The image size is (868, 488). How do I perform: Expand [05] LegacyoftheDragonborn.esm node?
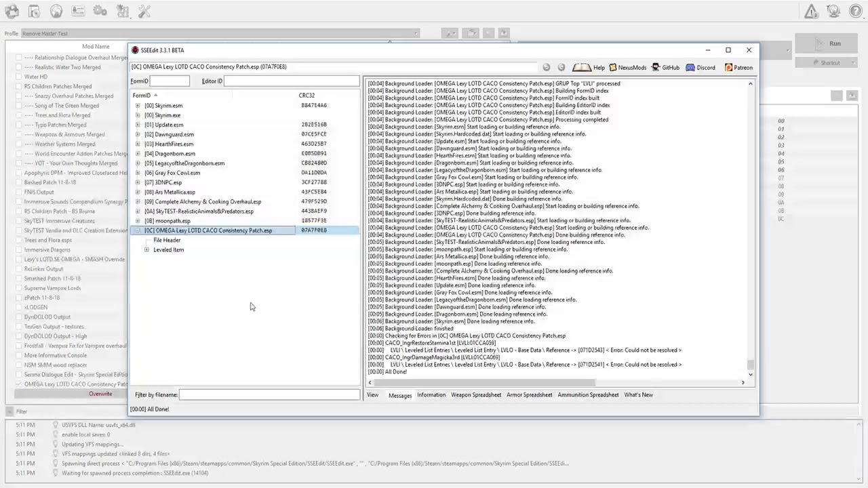[x=138, y=163]
